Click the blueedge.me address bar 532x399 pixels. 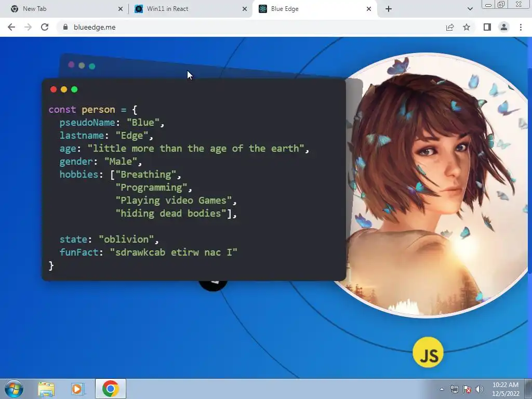pyautogui.click(x=251, y=27)
